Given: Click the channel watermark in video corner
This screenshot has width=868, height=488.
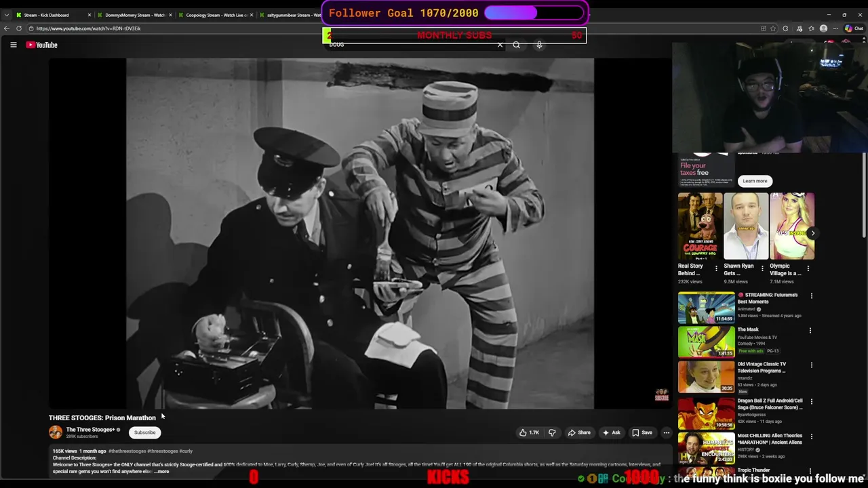Looking at the screenshot, I should [x=661, y=395].
